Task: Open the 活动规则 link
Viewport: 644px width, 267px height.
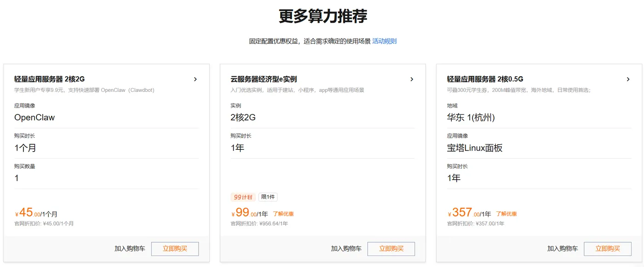Action: pyautogui.click(x=384, y=41)
